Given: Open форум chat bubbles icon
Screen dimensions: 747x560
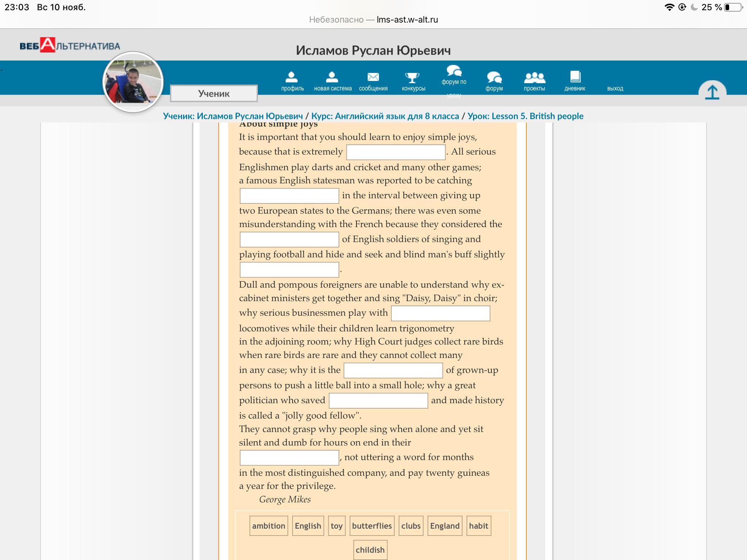Looking at the screenshot, I should [494, 77].
